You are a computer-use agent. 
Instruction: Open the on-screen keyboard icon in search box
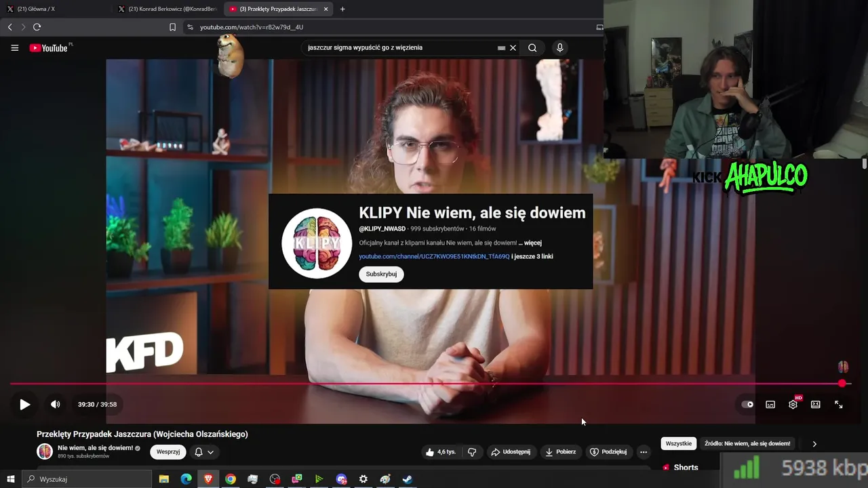coord(501,48)
